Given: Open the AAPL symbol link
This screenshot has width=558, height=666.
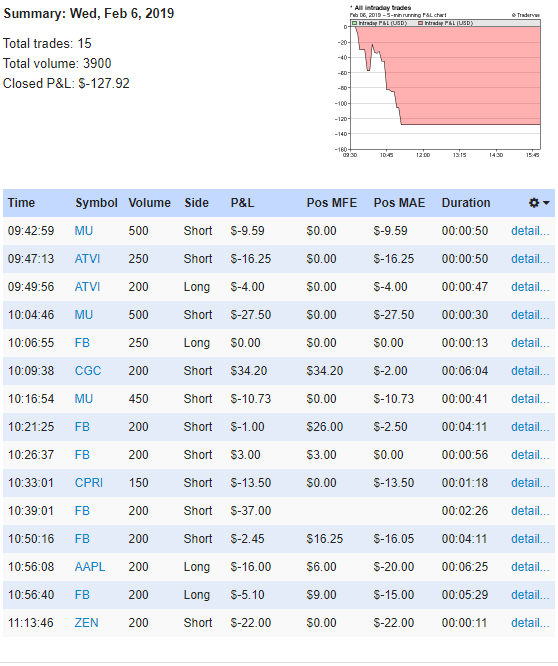Looking at the screenshot, I should coord(90,567).
